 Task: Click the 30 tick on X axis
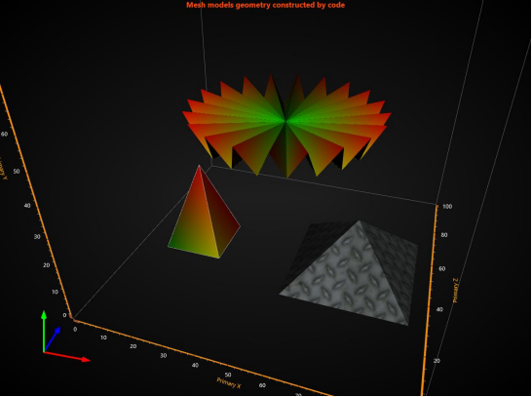click(x=164, y=356)
